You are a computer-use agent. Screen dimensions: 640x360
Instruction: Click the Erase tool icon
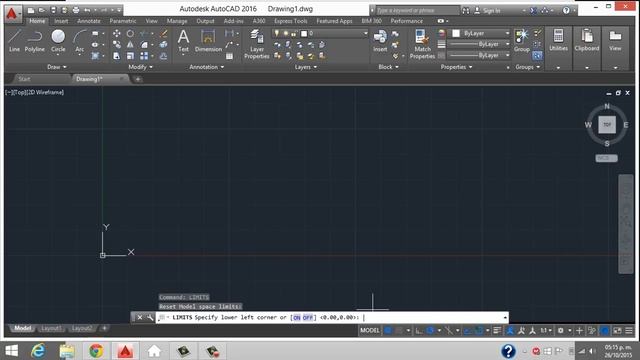(x=164, y=33)
